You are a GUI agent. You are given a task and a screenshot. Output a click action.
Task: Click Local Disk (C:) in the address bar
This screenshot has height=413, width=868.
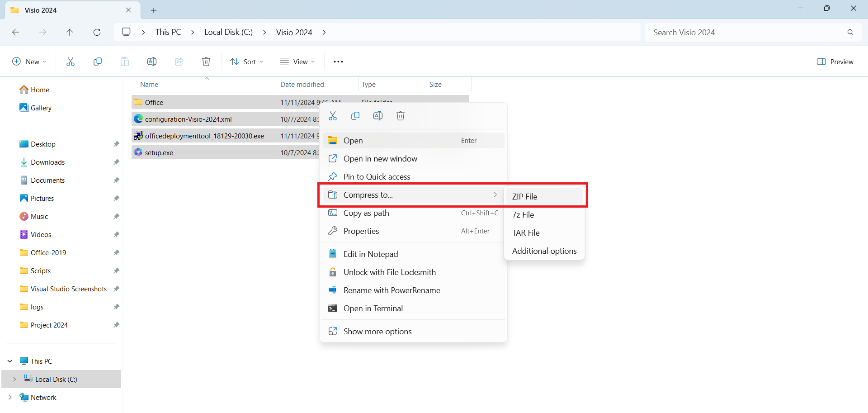coord(228,32)
